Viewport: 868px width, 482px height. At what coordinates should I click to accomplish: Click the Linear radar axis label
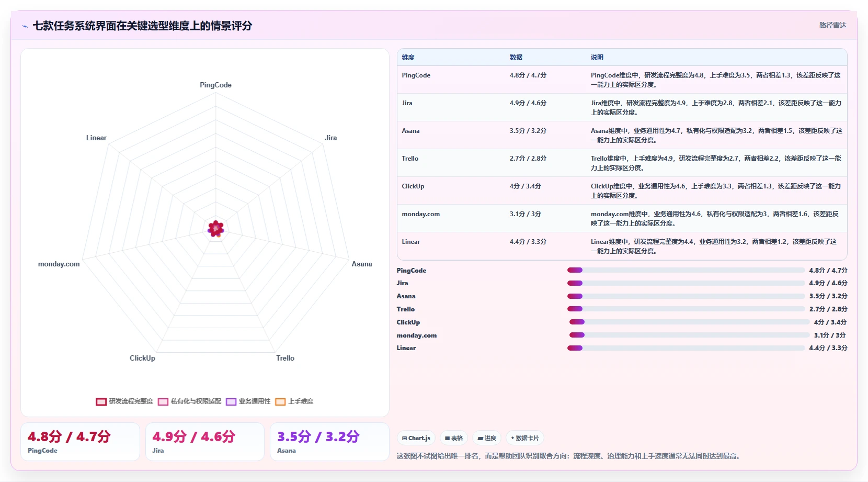pos(96,138)
